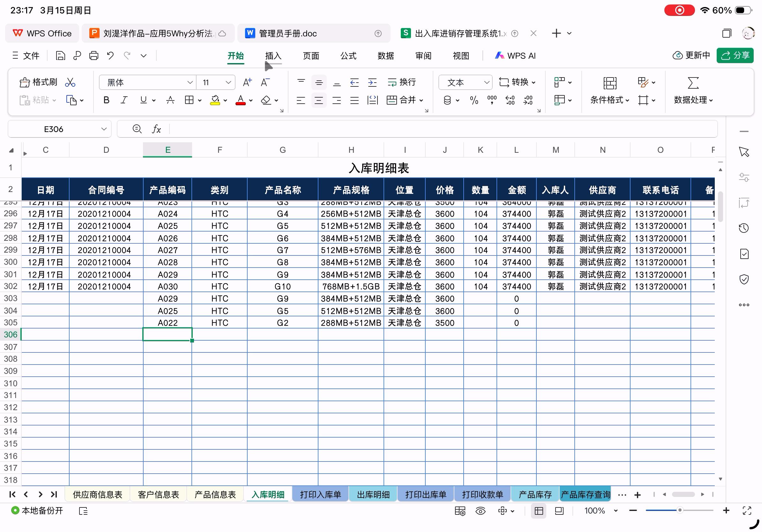Click the percent style icon
The image size is (762, 532).
(x=474, y=100)
